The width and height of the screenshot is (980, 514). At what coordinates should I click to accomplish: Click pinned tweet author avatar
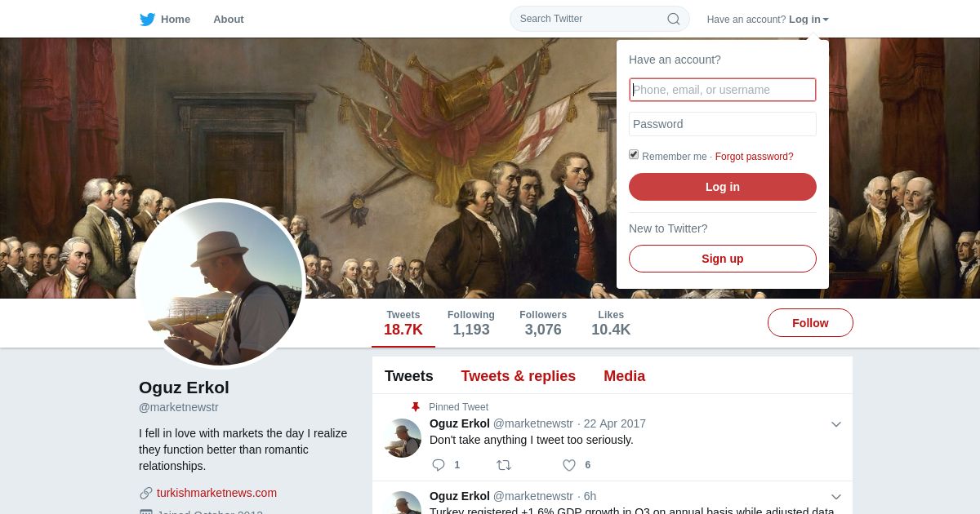pyautogui.click(x=403, y=438)
